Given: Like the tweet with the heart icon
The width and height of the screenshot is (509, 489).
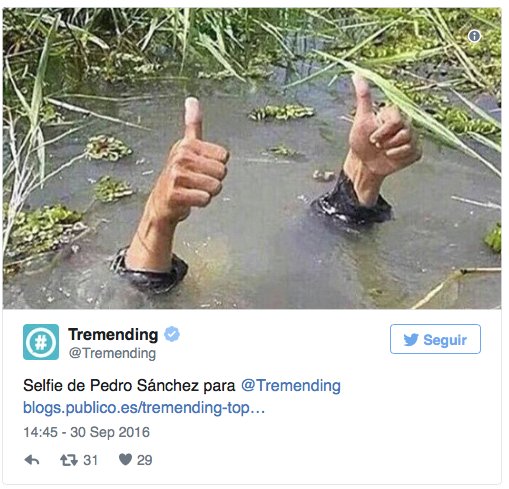Looking at the screenshot, I should pos(125,460).
